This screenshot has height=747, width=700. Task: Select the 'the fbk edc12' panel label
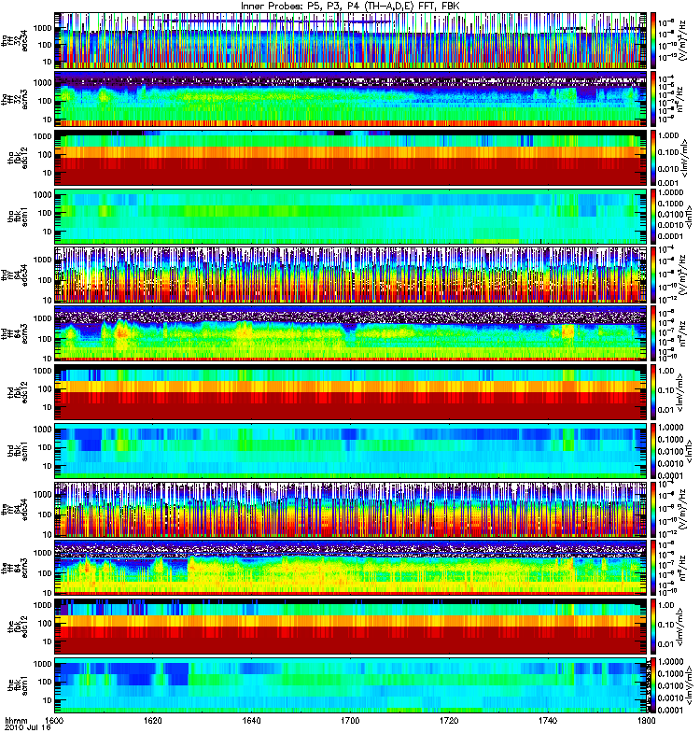coord(18,627)
